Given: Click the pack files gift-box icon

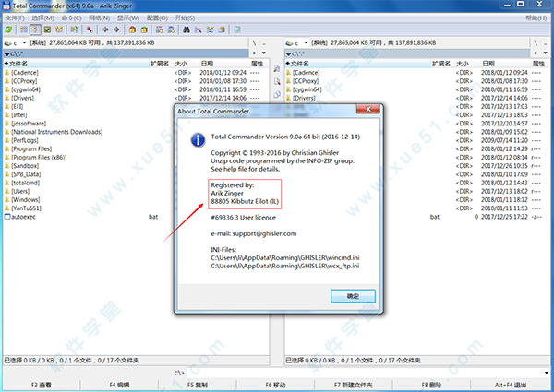Looking at the screenshot, I should [x=131, y=30].
